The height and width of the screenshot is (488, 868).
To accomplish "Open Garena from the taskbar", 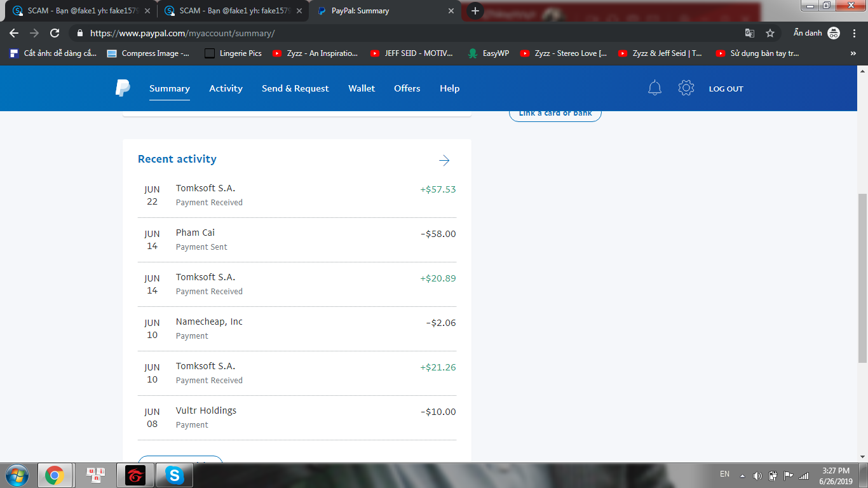I will pyautogui.click(x=134, y=475).
